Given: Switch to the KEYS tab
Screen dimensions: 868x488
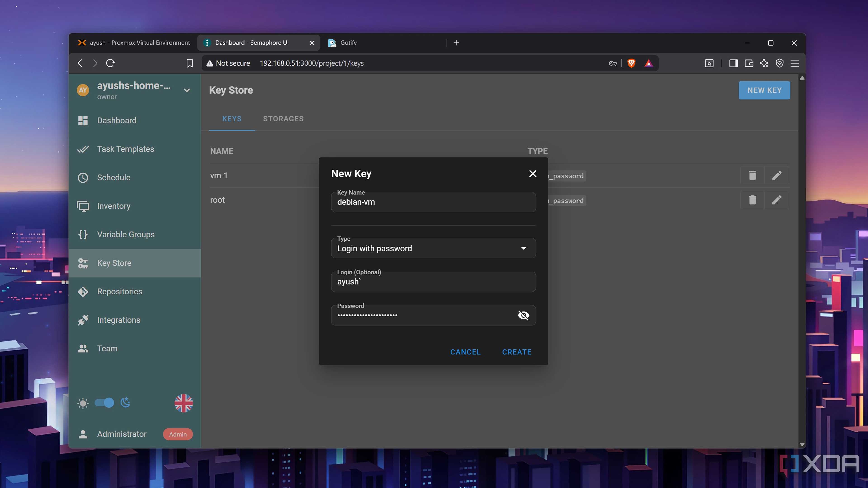Looking at the screenshot, I should tap(232, 119).
